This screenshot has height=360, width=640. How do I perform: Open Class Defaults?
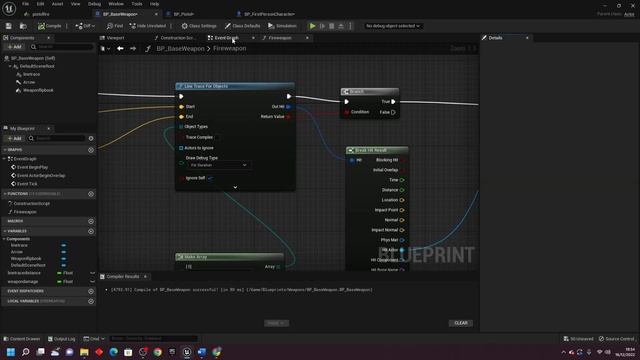242,26
